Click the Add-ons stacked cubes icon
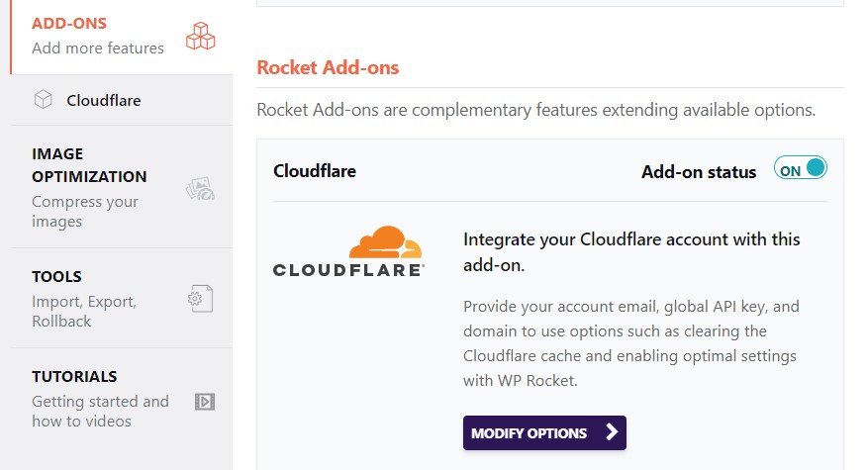The width and height of the screenshot is (868, 470). [200, 36]
